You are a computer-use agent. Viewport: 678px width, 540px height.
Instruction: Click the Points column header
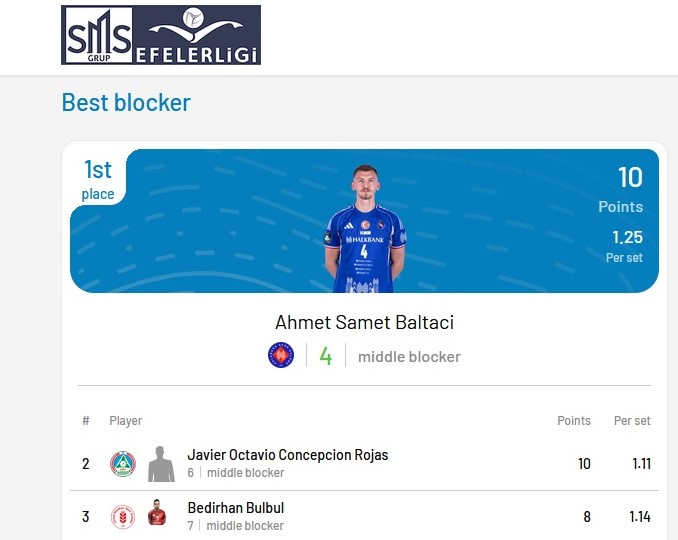pos(573,421)
